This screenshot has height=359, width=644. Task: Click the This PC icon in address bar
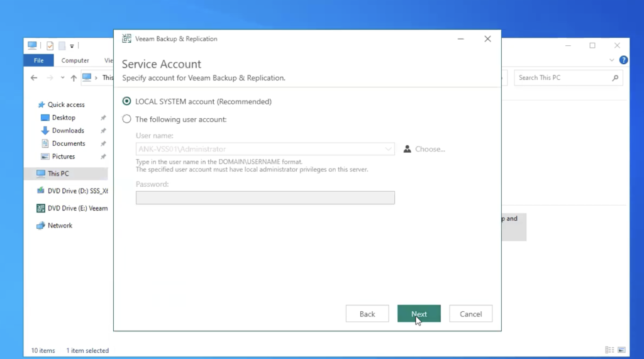pyautogui.click(x=87, y=77)
